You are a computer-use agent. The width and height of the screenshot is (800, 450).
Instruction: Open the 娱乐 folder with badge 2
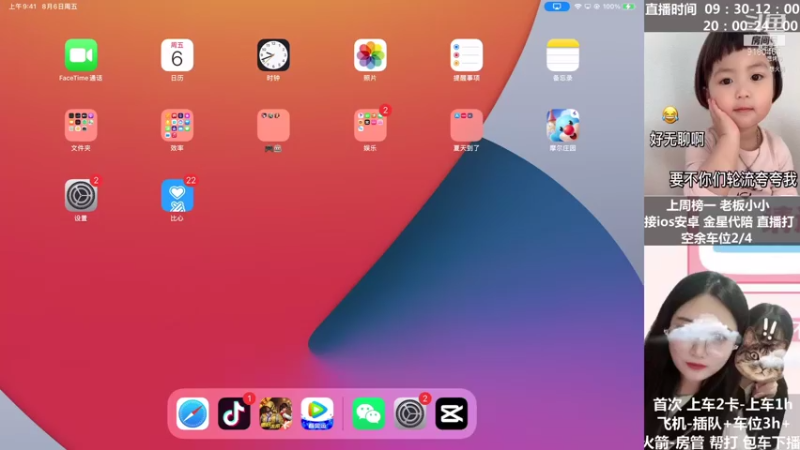click(370, 125)
